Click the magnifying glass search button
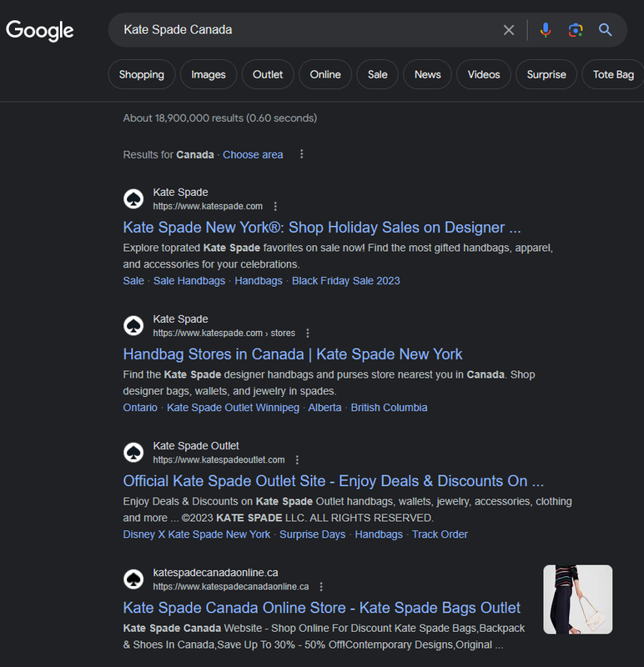Image resolution: width=644 pixels, height=667 pixels. 606,30
